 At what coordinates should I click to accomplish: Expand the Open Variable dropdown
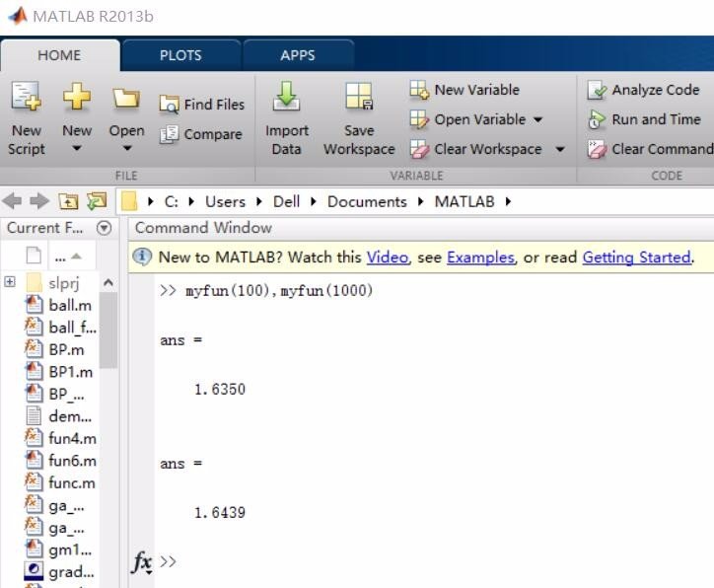coord(538,120)
